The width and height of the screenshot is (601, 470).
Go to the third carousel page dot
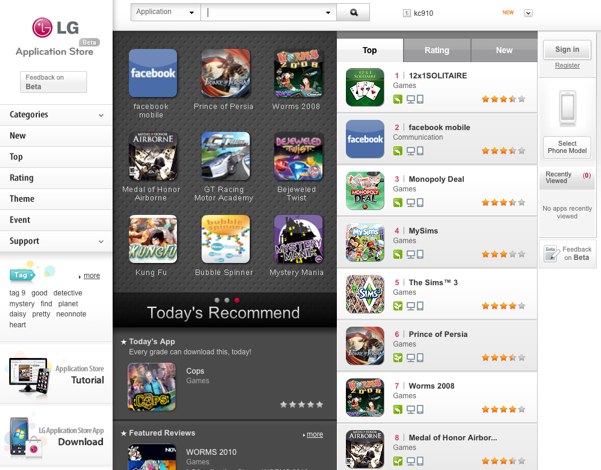click(x=237, y=300)
